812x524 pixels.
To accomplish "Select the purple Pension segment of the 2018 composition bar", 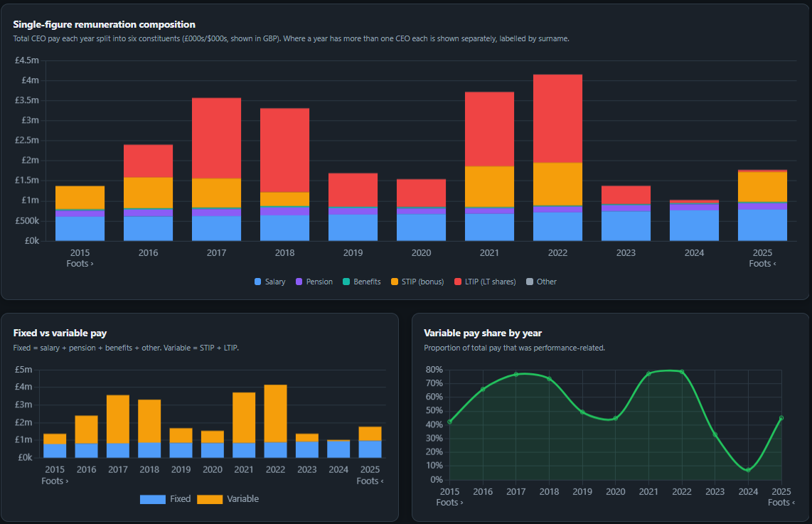I will [285, 211].
